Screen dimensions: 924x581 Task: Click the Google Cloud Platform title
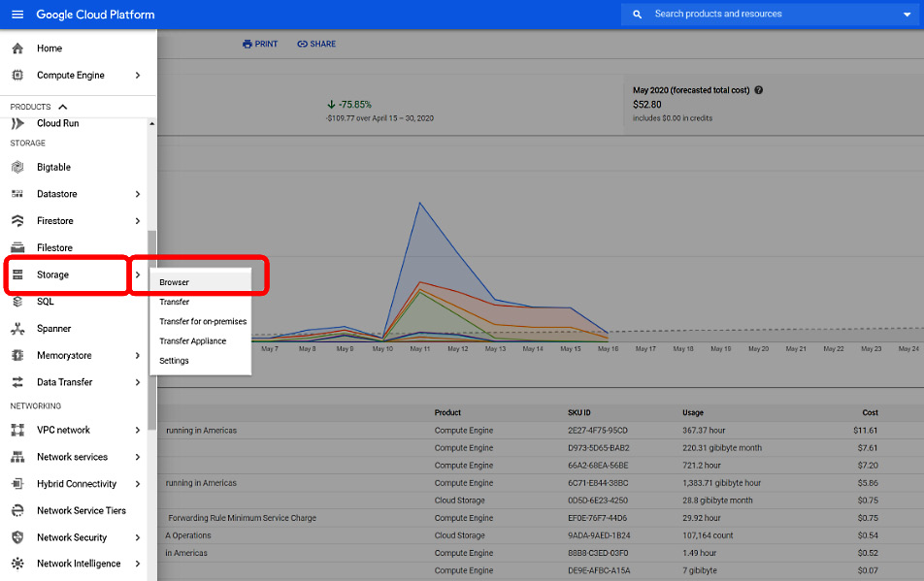(95, 15)
